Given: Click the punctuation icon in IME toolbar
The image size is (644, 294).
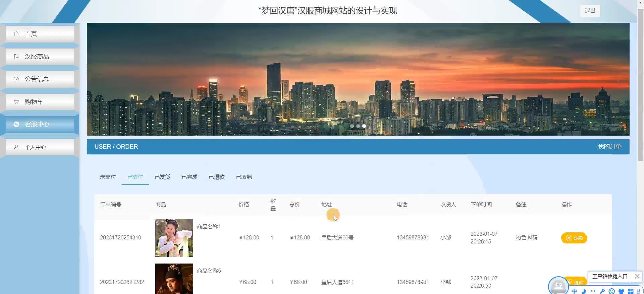Looking at the screenshot, I should (x=593, y=291).
